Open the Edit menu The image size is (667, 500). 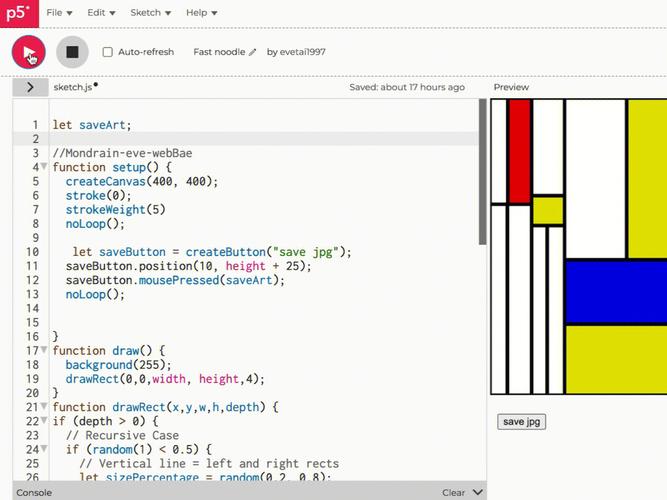[x=101, y=13]
